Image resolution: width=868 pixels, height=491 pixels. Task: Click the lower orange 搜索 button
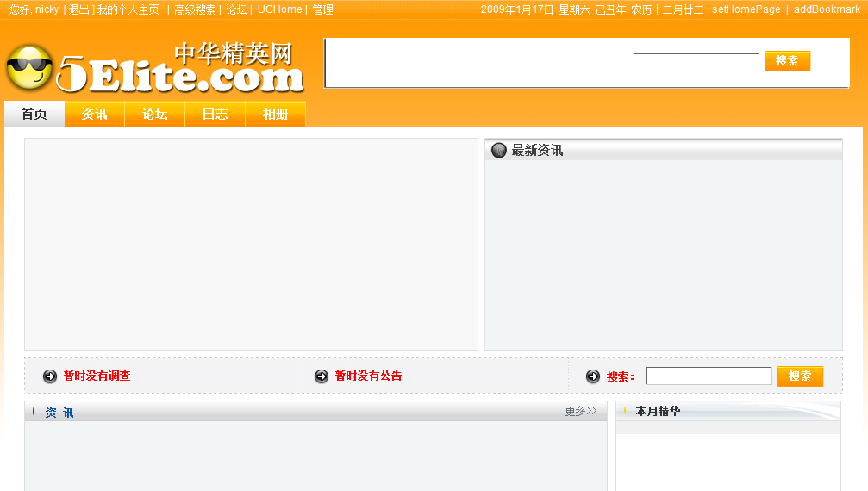pos(800,376)
